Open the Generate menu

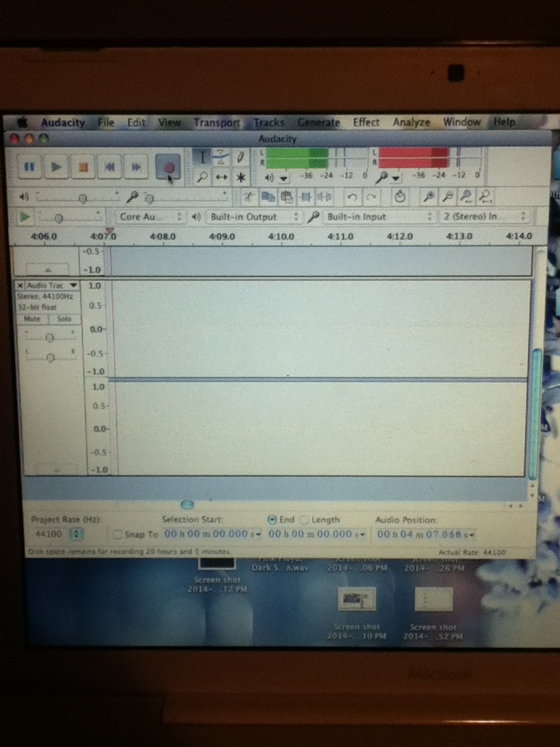click(319, 122)
